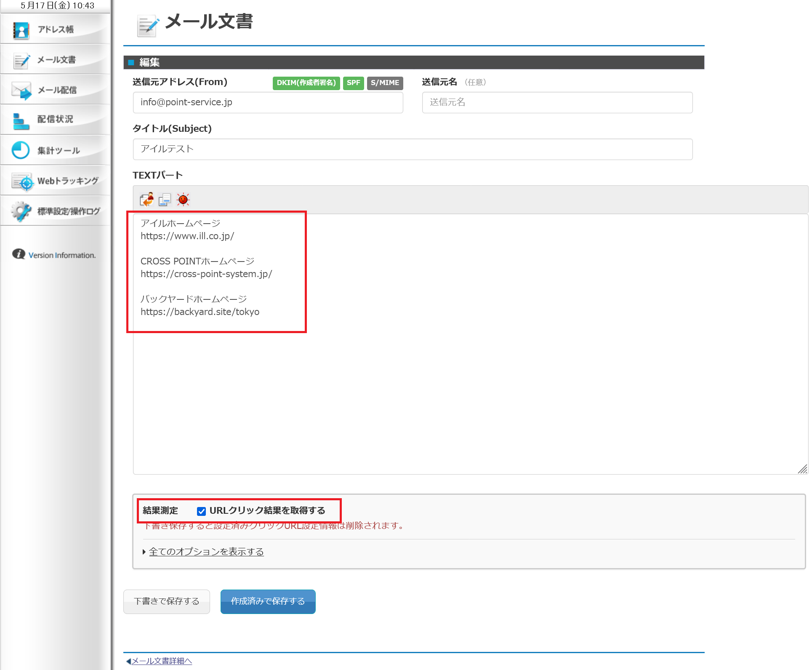Click the 作成済みで保存する button

[268, 601]
